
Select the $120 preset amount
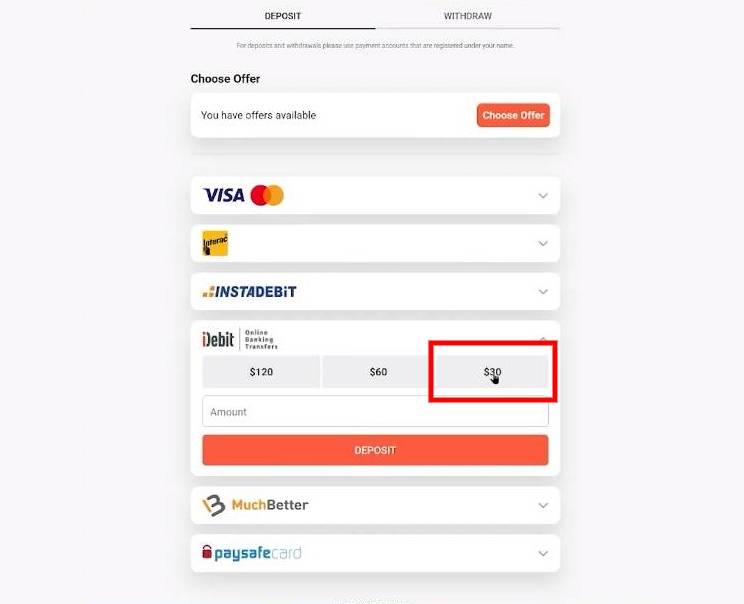(261, 372)
